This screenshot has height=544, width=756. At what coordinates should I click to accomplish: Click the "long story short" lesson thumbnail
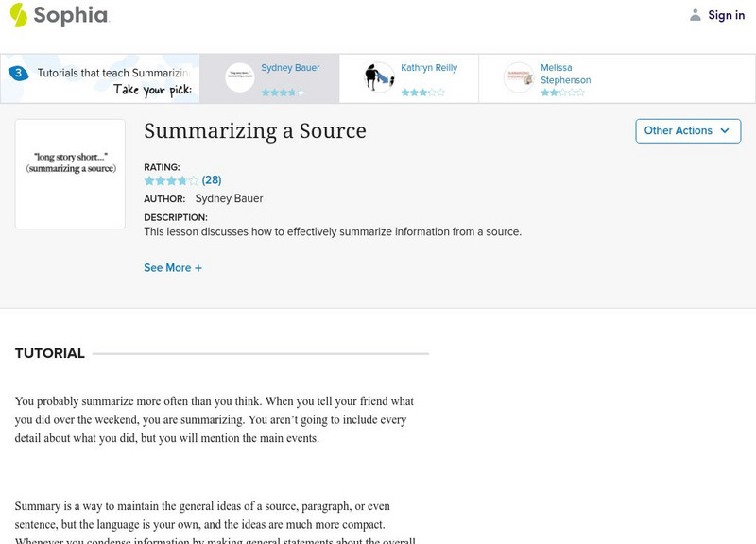click(x=70, y=174)
